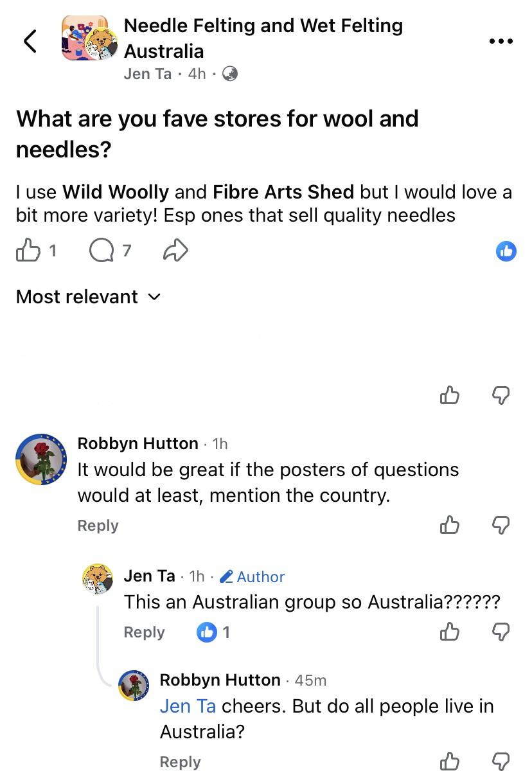Thumbs-up Jen Ta's Australian group reply
532x782 pixels.
pos(450,632)
